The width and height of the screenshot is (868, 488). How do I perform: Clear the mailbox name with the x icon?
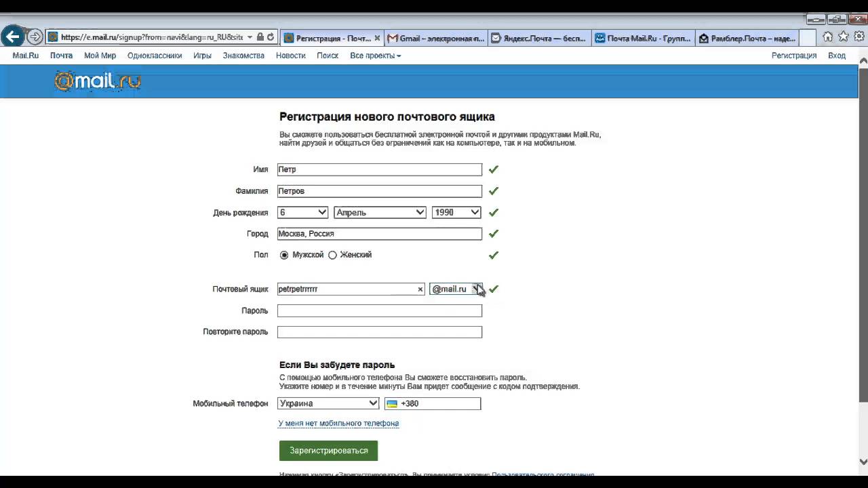point(420,289)
